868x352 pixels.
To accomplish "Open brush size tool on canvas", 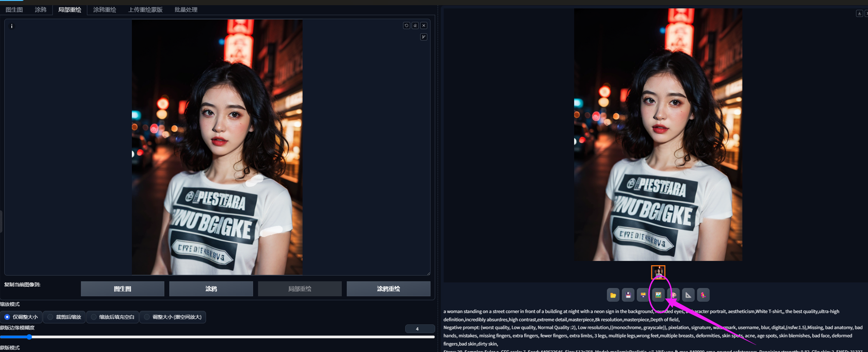I will tap(423, 37).
